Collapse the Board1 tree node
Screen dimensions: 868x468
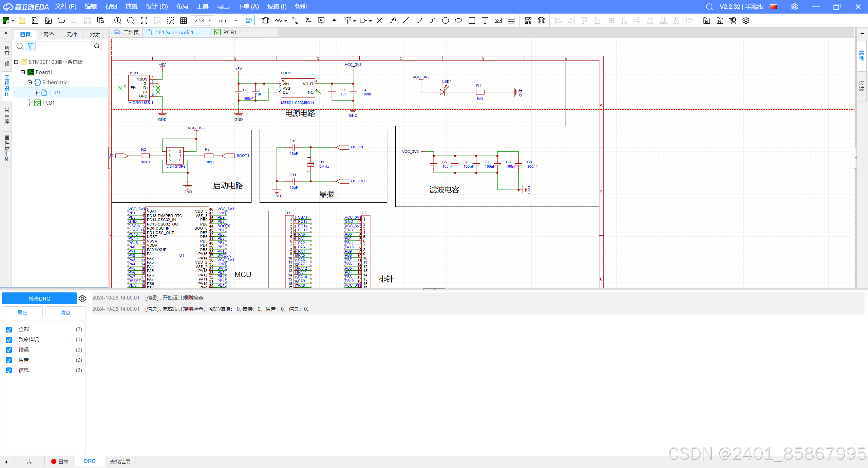tap(23, 72)
